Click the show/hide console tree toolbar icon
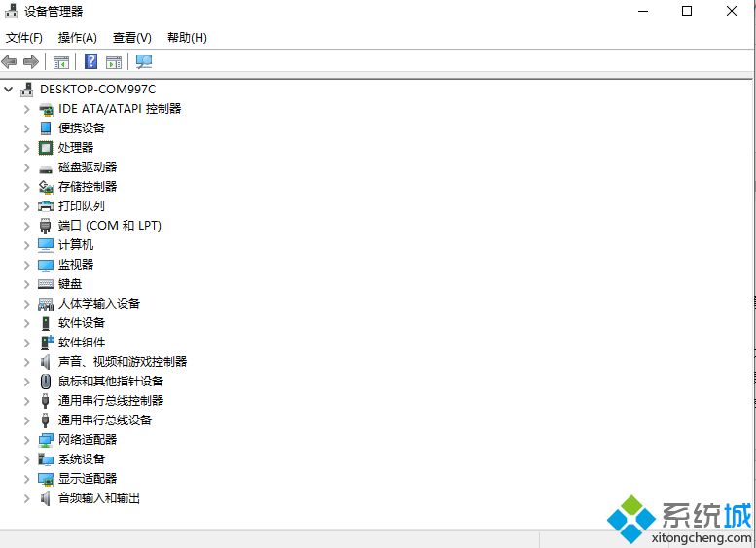Screen dimensions: 756x548 point(61,61)
